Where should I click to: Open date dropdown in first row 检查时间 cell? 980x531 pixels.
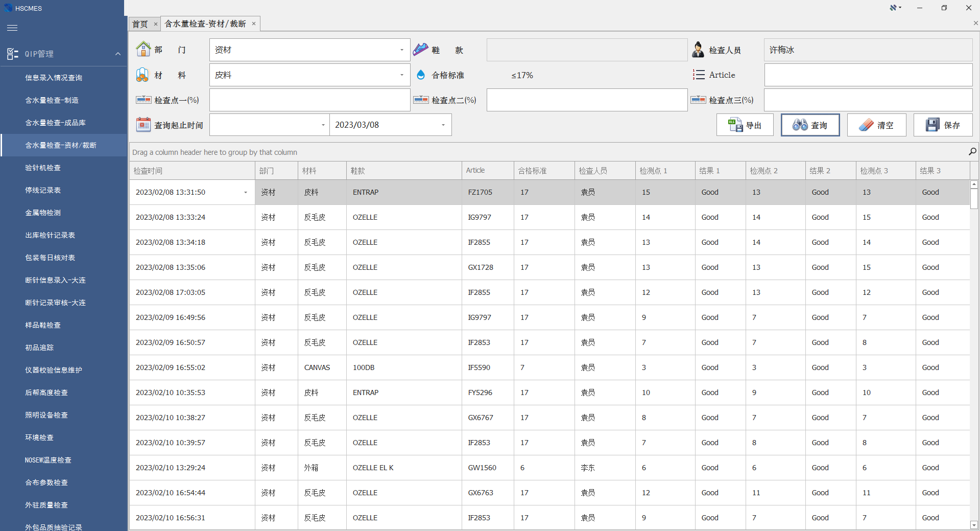[x=246, y=192]
